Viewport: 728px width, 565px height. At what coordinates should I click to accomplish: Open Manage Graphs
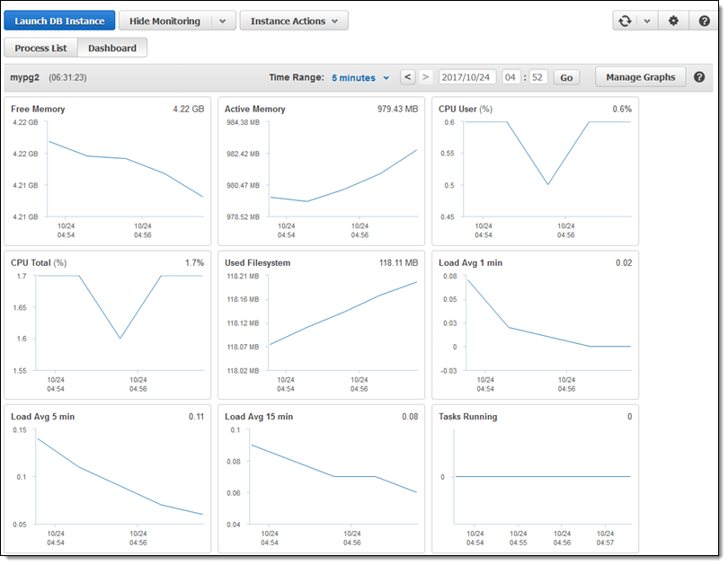[640, 77]
